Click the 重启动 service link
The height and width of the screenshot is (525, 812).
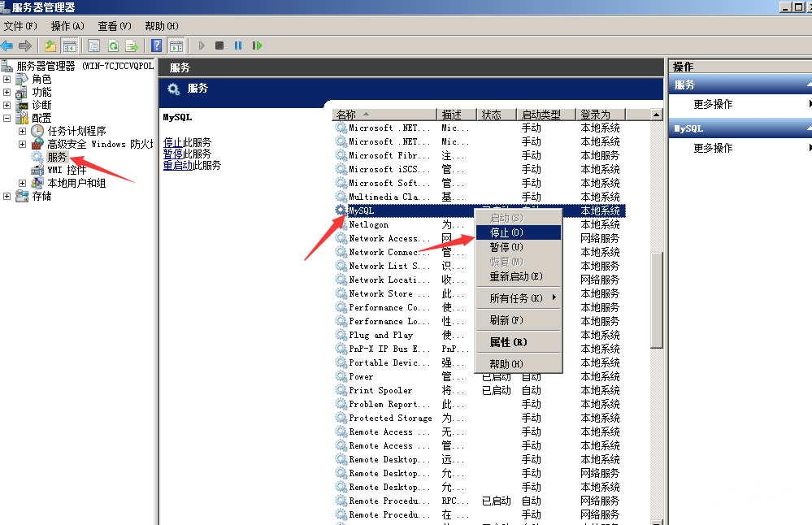pos(179,165)
